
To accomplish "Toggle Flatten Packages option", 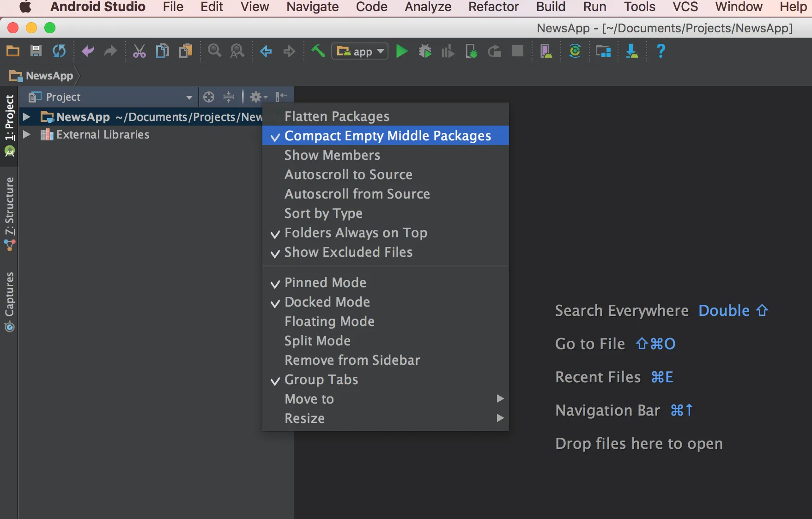I will pos(385,116).
